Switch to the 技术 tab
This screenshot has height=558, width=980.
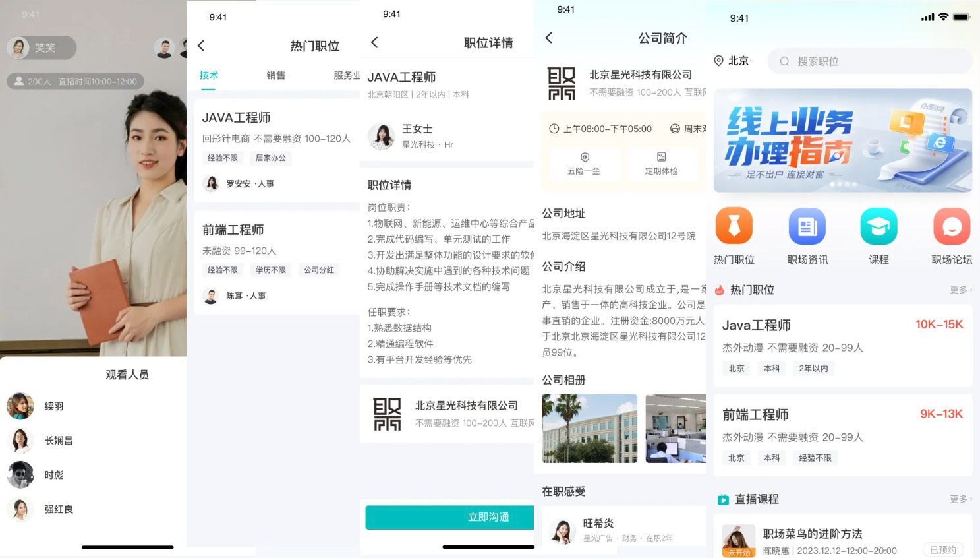[209, 75]
